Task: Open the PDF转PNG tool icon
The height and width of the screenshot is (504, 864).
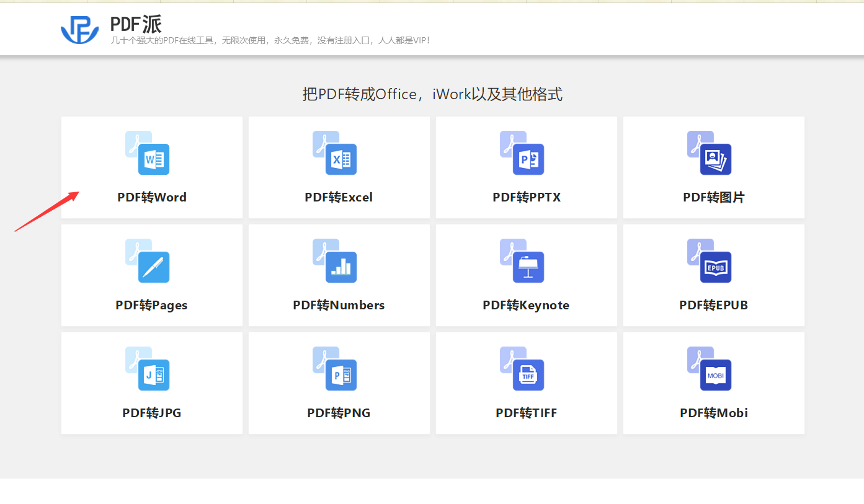Action: pos(334,368)
